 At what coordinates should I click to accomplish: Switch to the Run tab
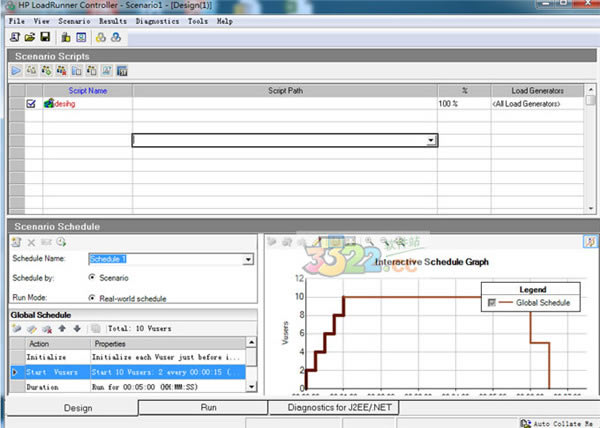click(208, 408)
